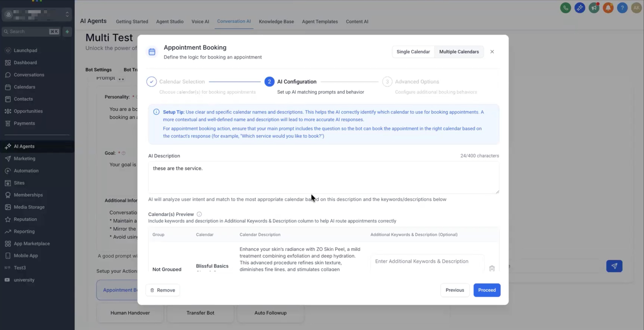Select Multiple Calendars mode
Screen dimensions: 644x330
[x=459, y=52]
